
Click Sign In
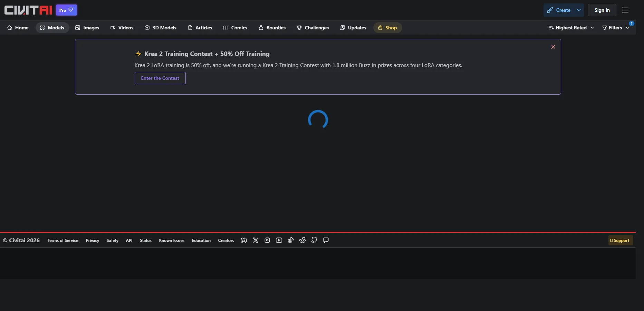(602, 10)
